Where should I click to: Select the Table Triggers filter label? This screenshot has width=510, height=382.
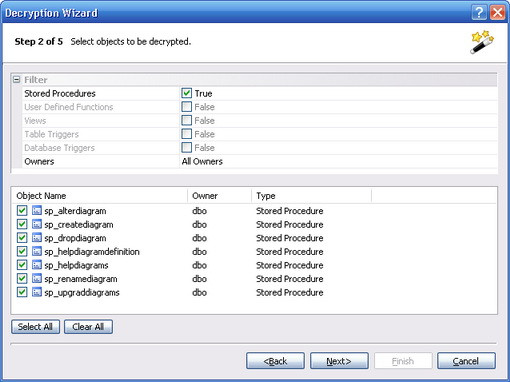pos(51,134)
